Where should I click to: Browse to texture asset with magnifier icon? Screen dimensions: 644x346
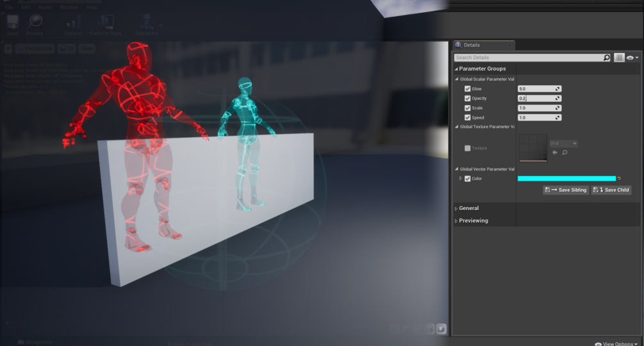pyautogui.click(x=565, y=152)
